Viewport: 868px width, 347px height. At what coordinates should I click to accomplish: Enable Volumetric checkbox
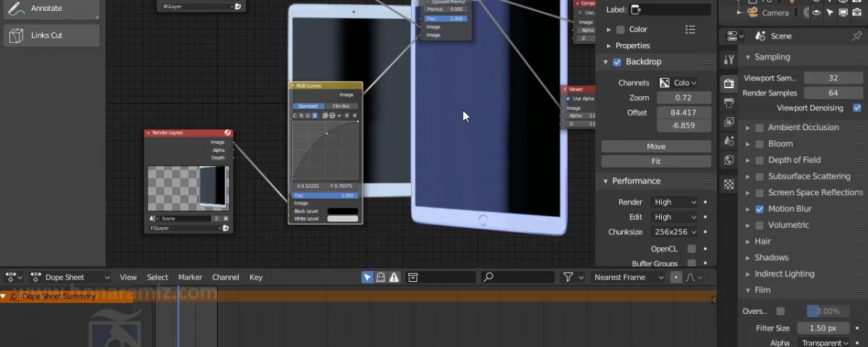(759, 226)
